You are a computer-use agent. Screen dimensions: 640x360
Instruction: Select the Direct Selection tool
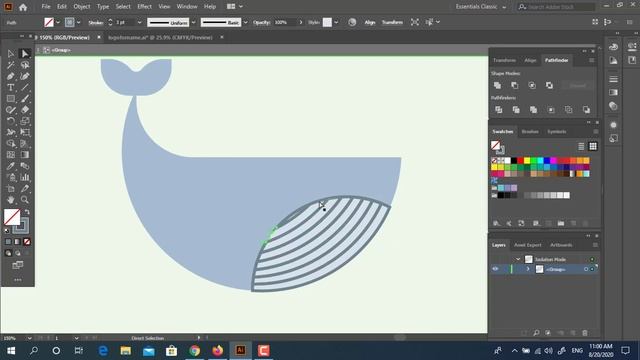coord(25,53)
